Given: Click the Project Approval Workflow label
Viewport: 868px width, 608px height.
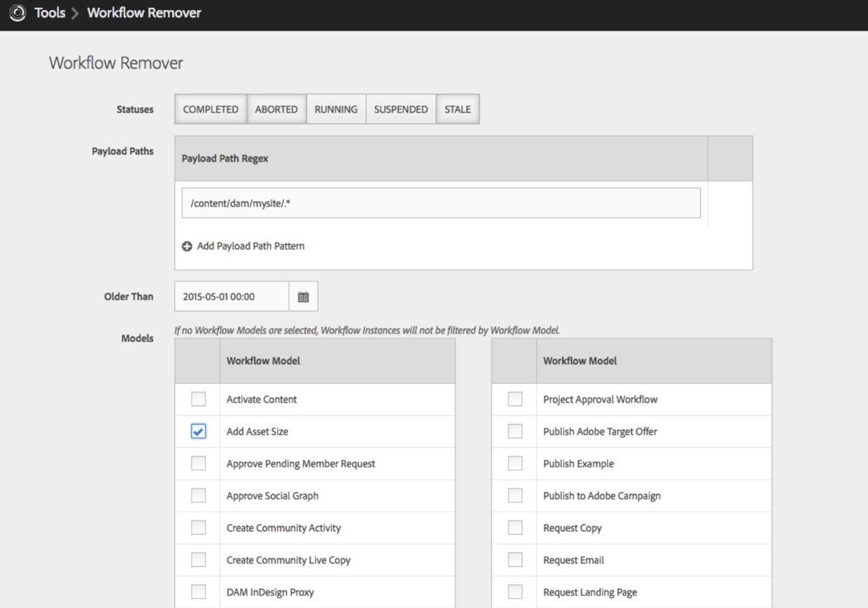Looking at the screenshot, I should (600, 399).
